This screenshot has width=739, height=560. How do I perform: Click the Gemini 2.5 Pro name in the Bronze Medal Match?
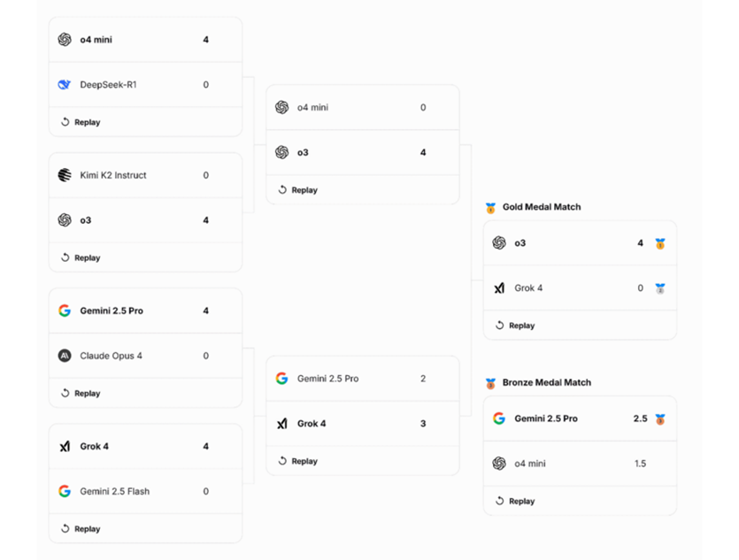coord(546,418)
